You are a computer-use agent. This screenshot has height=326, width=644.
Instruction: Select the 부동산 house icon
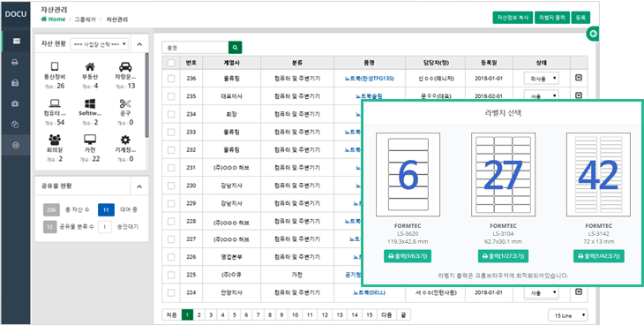pyautogui.click(x=89, y=66)
